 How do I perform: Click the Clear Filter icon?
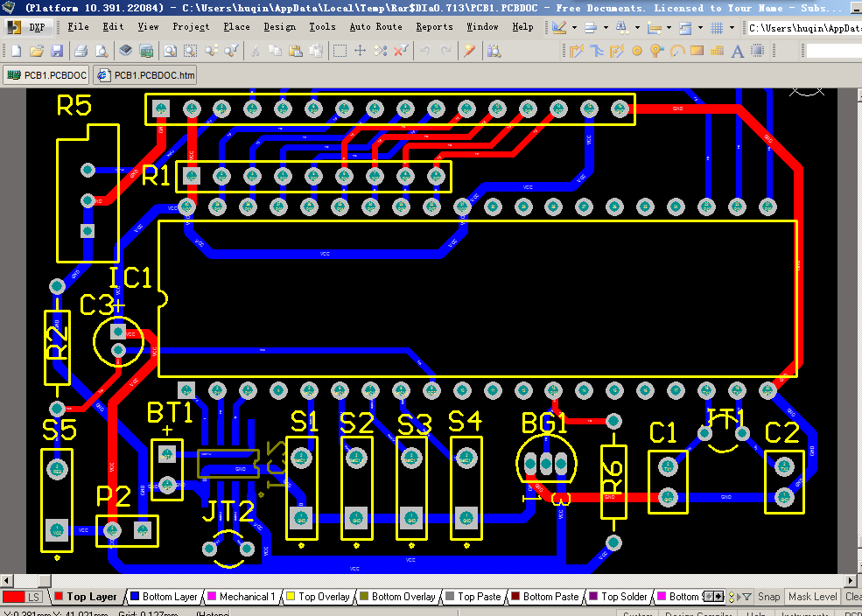click(402, 51)
